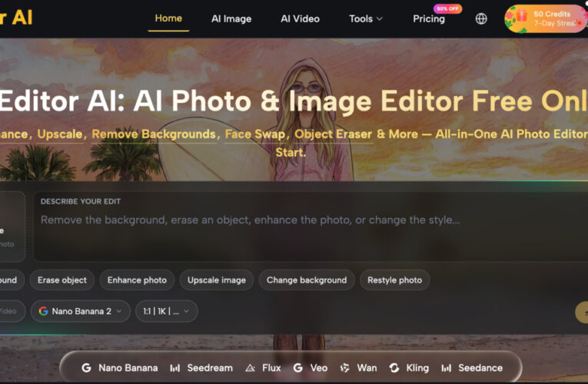Focus the Describe Your Edit text field

[x=311, y=227]
